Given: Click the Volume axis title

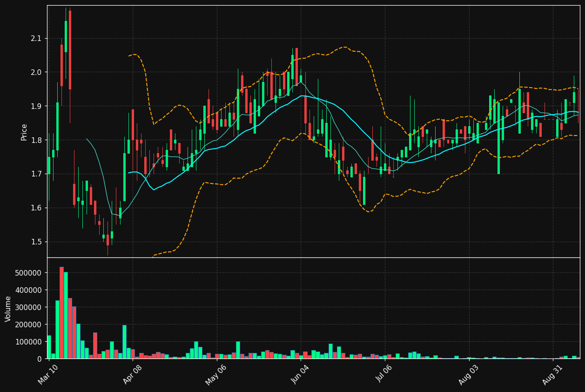Looking at the screenshot, I should 8,309.
